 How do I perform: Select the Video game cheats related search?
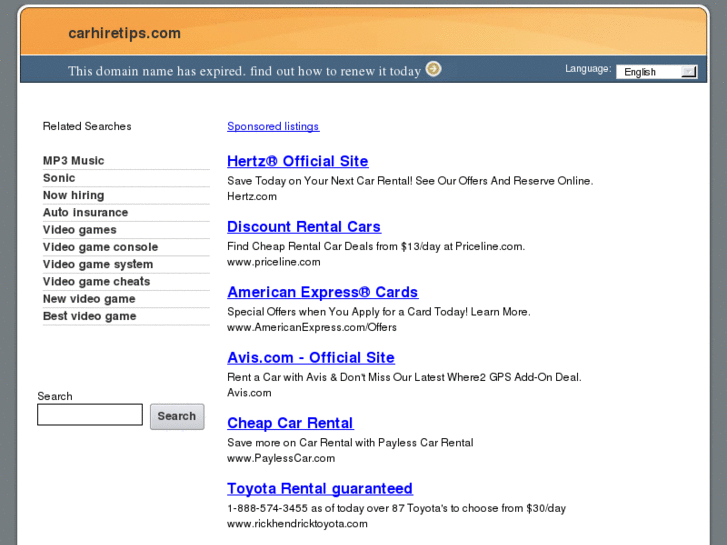(x=96, y=282)
